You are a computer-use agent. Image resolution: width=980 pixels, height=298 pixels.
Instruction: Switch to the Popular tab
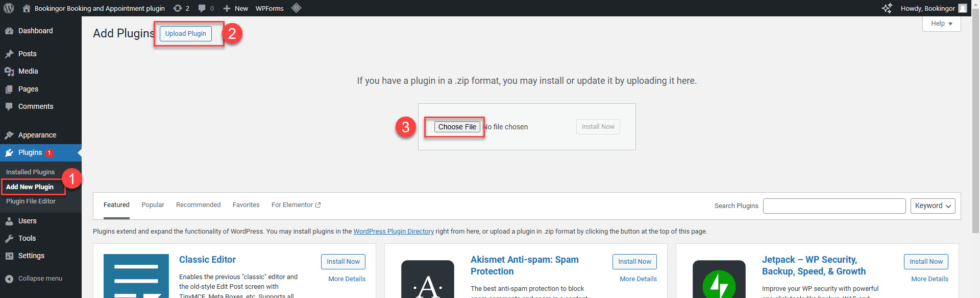[x=153, y=205]
